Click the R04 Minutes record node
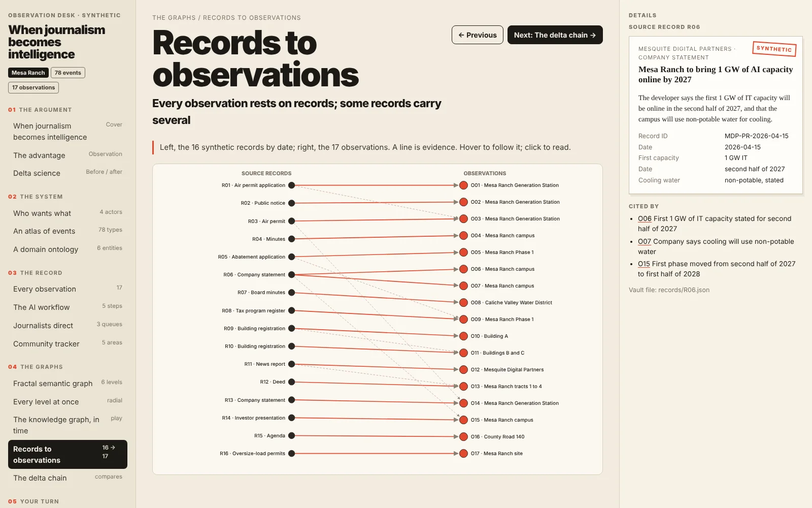Screen dimensions: 812x508 pyautogui.click(x=291, y=239)
